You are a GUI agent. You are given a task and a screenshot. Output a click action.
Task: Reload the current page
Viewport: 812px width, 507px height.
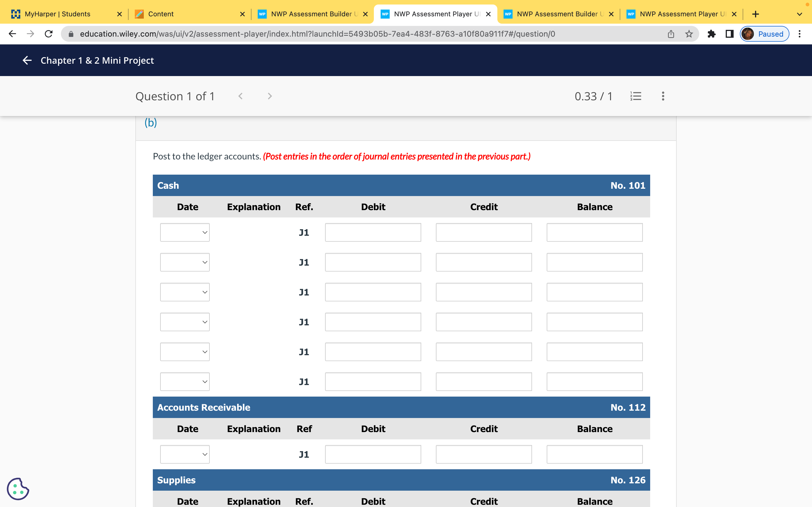[48, 34]
